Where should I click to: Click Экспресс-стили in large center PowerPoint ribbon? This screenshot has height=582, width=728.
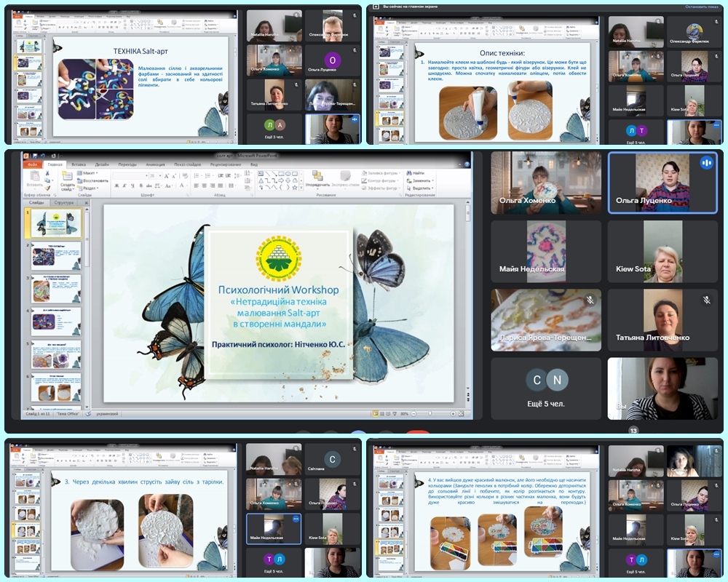[345, 179]
